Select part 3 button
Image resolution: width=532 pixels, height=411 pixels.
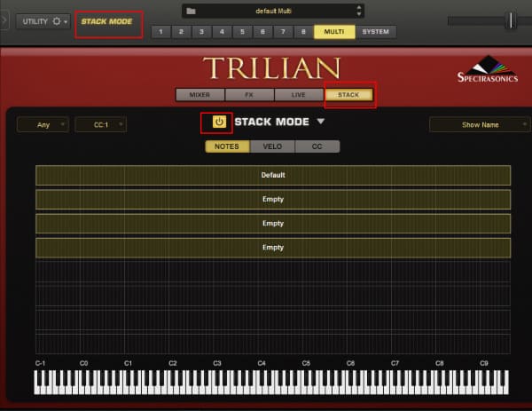coord(201,32)
